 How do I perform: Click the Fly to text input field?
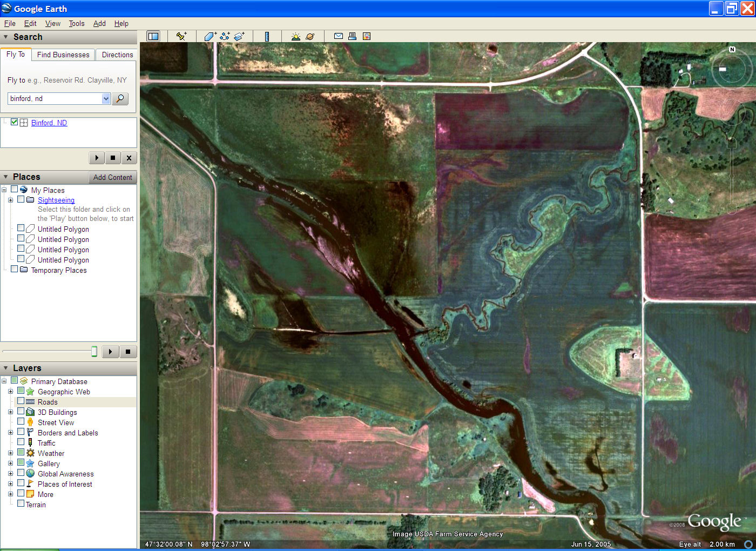pos(55,98)
